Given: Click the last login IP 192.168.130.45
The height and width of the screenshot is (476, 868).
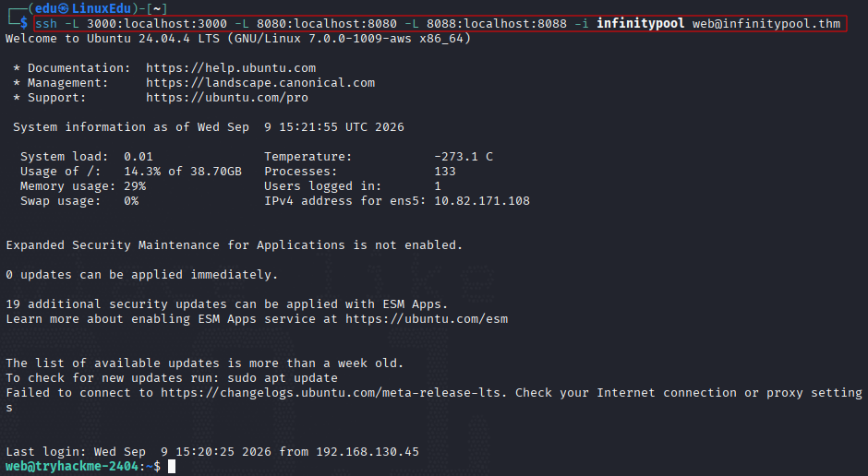Looking at the screenshot, I should [368, 452].
